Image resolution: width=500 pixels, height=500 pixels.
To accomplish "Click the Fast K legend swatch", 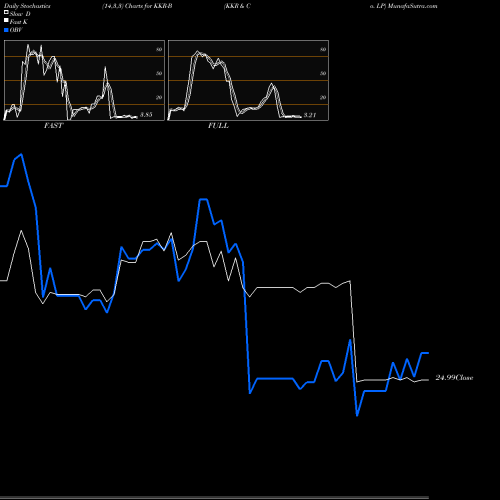I will point(6,21).
